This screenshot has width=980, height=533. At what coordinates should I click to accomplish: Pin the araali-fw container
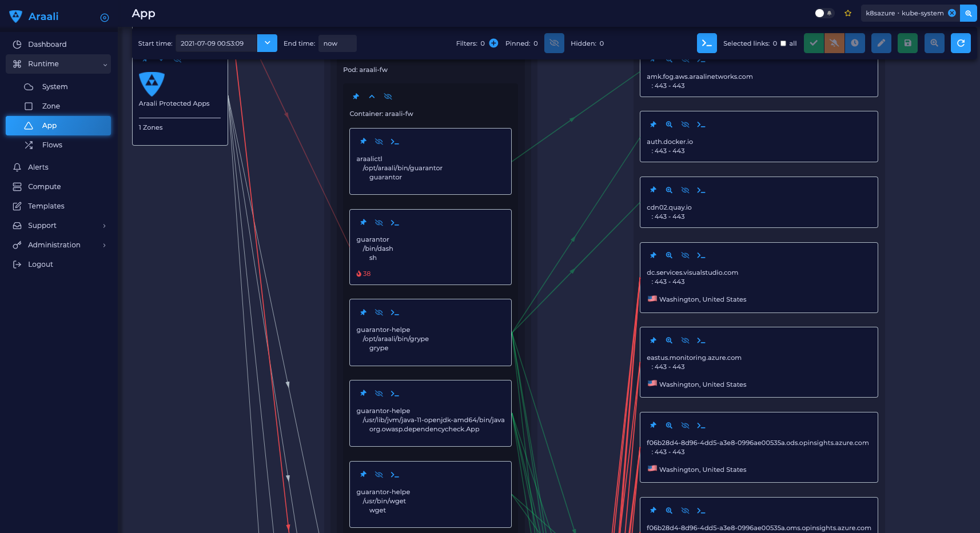point(356,97)
